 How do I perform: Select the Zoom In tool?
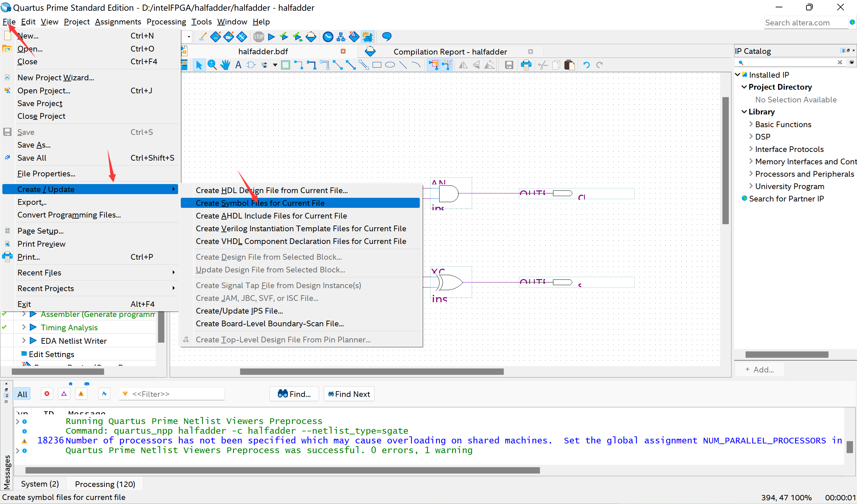click(213, 65)
